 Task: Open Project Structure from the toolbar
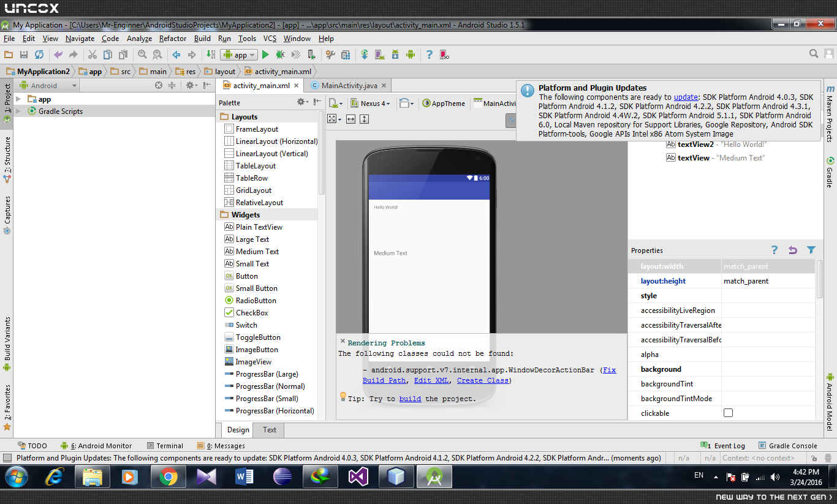point(346,55)
